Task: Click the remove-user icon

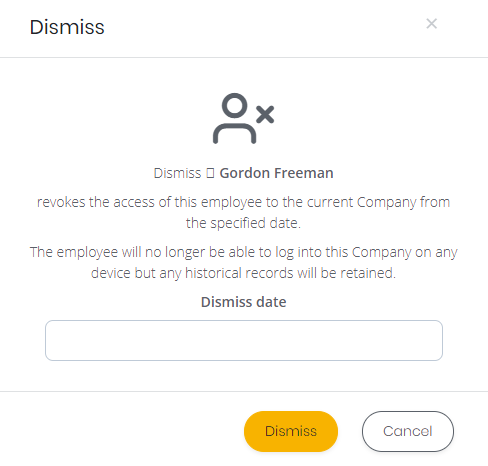Action: (243, 118)
